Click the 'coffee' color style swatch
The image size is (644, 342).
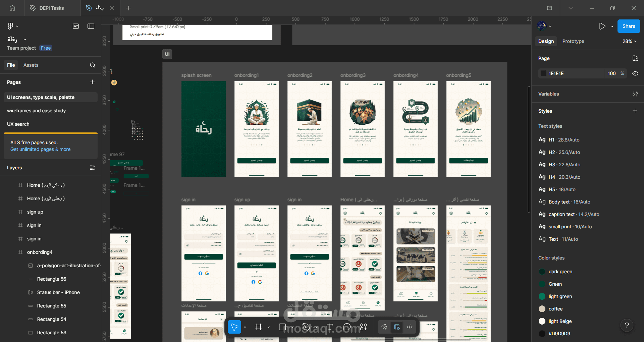[x=542, y=309]
